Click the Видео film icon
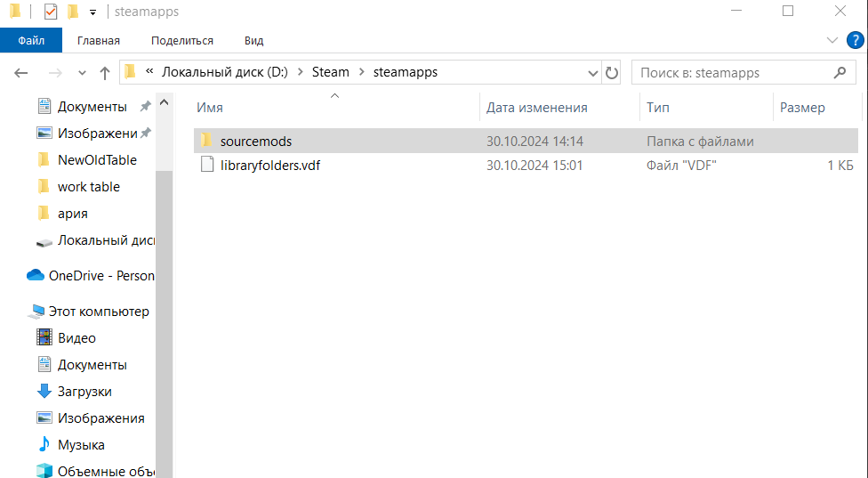 pyautogui.click(x=44, y=337)
